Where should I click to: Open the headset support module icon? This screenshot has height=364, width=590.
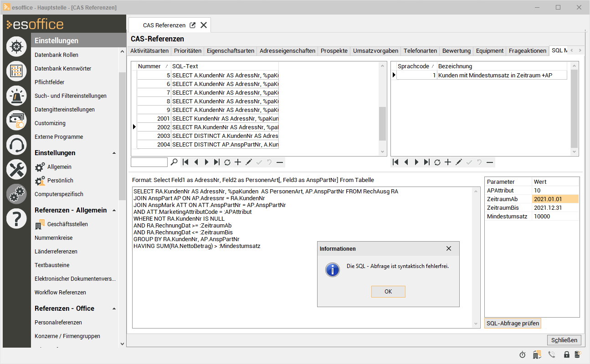click(16, 145)
